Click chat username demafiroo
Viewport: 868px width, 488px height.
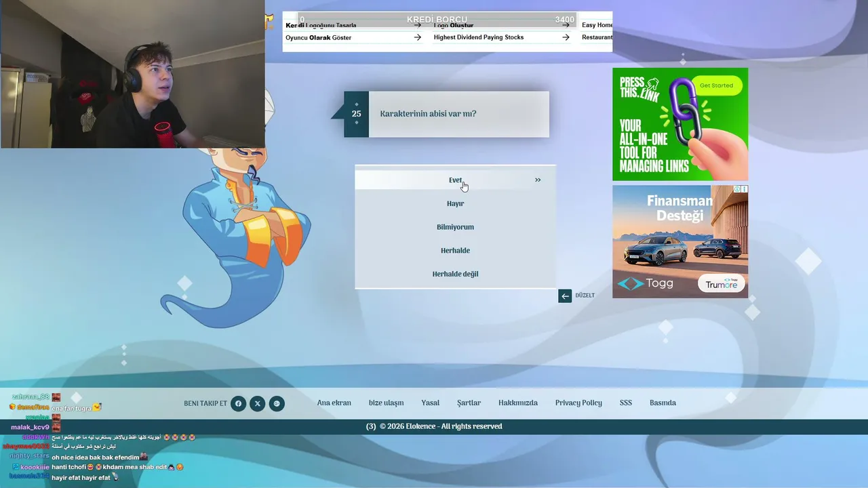pos(33,407)
